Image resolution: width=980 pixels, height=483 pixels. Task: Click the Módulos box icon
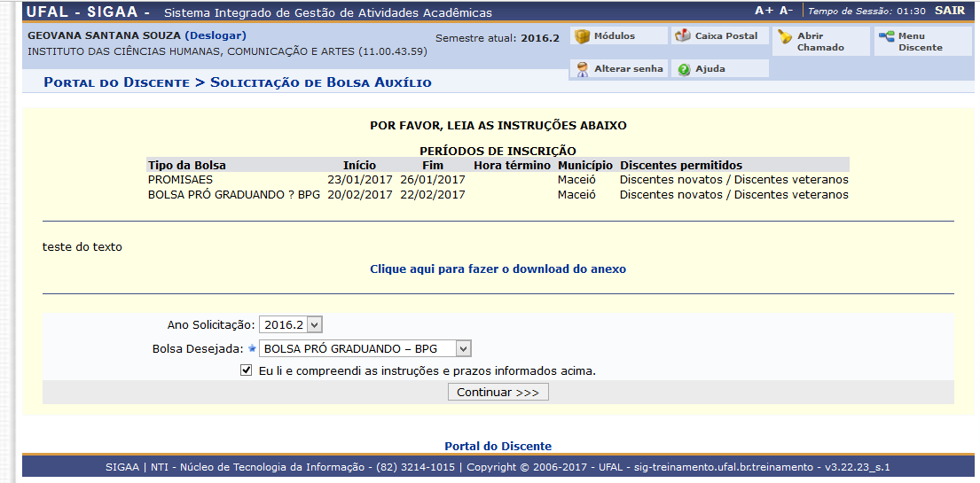coord(582,36)
